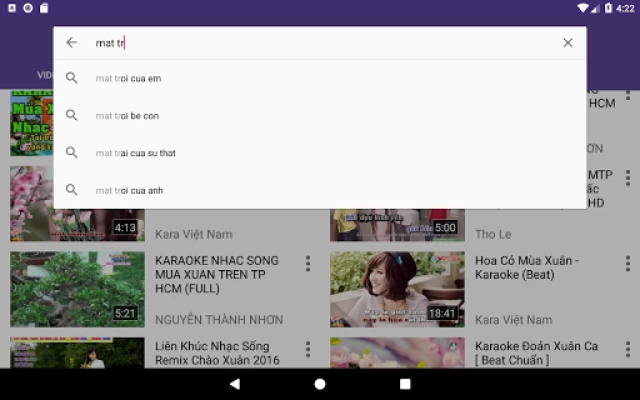Click the search field containing 'mat tr'

[320, 43]
